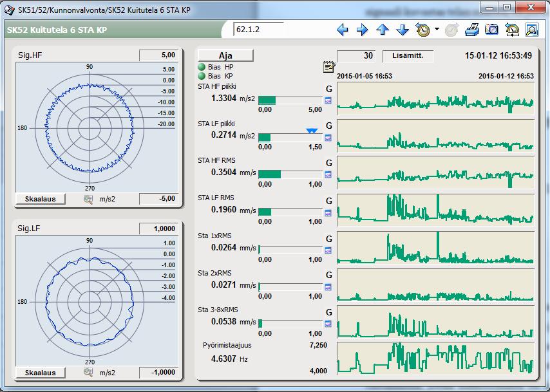Click the Sta 2xRMS trend chart

tap(435, 285)
